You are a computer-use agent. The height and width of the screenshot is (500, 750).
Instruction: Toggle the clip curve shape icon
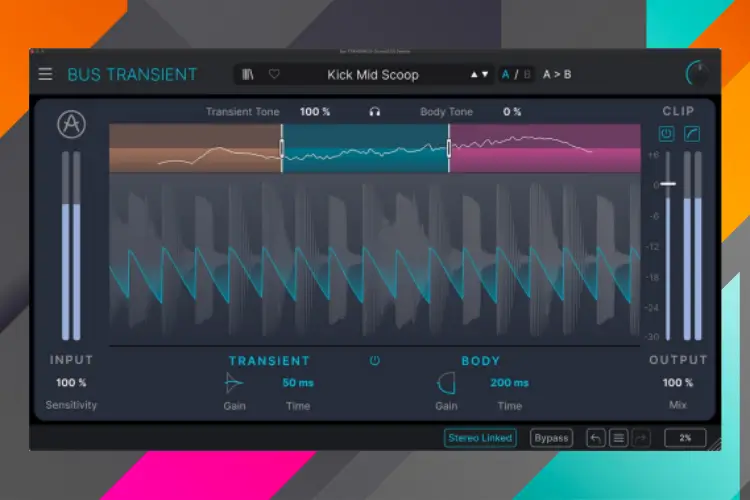tap(692, 134)
